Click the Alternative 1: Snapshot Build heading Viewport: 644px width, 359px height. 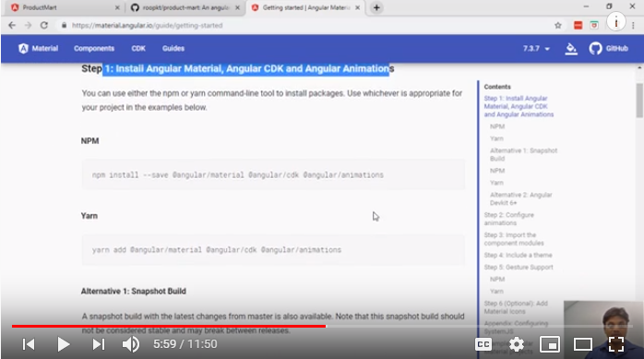134,292
